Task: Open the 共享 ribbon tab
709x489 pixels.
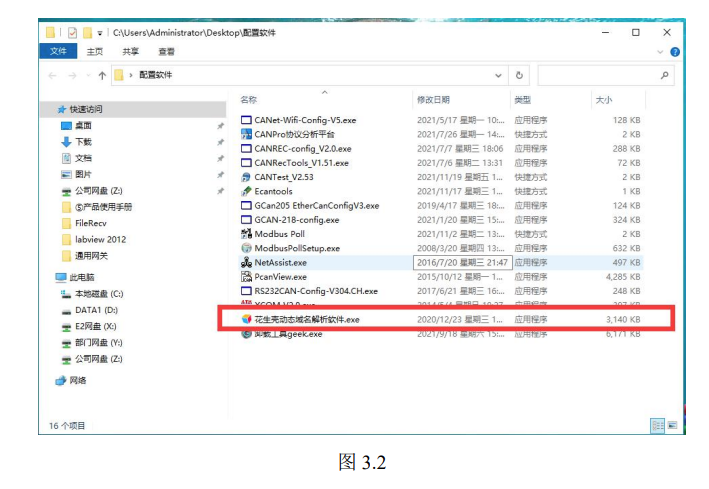Action: (131, 52)
